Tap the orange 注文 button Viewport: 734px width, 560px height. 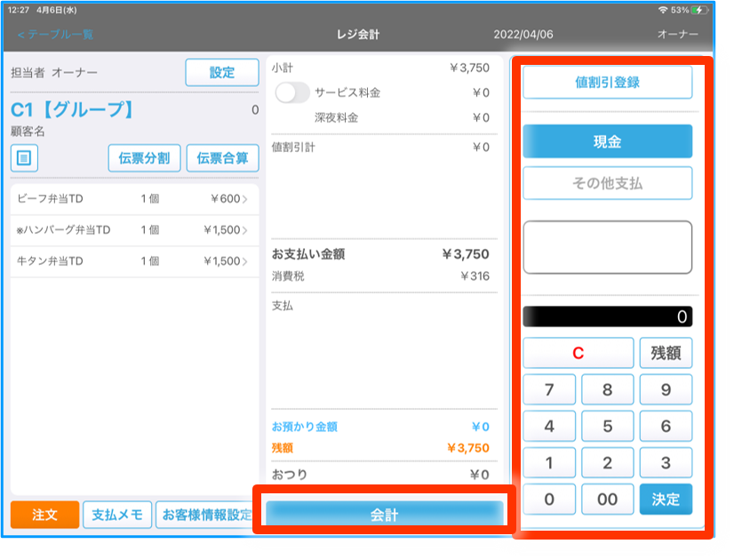[x=45, y=515]
